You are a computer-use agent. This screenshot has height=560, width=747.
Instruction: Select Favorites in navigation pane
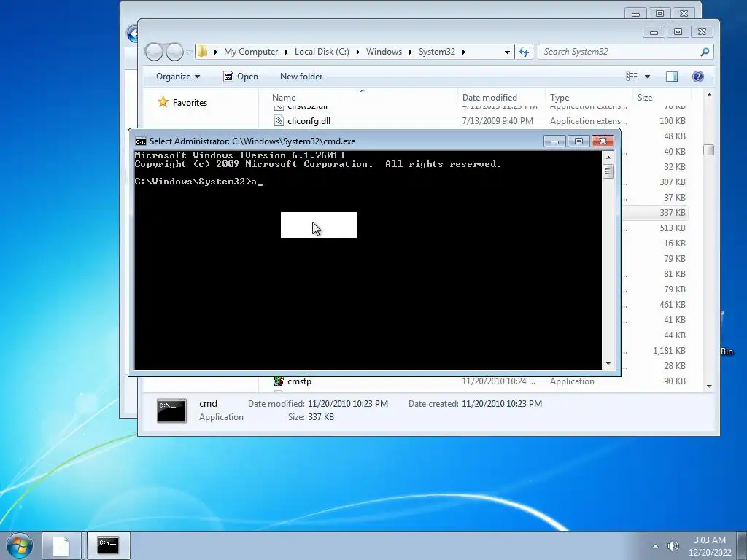190,102
